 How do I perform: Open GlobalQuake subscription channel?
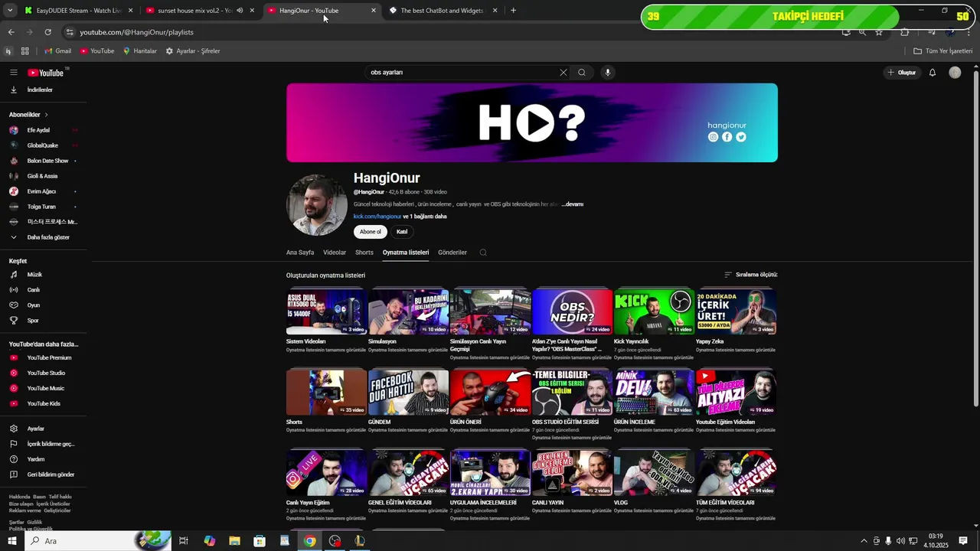[x=43, y=145]
